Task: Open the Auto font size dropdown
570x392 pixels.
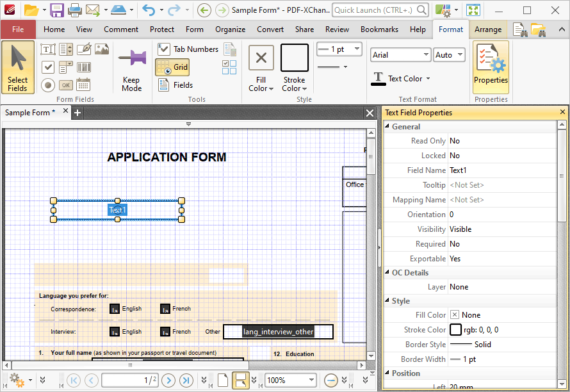Action: coord(449,55)
